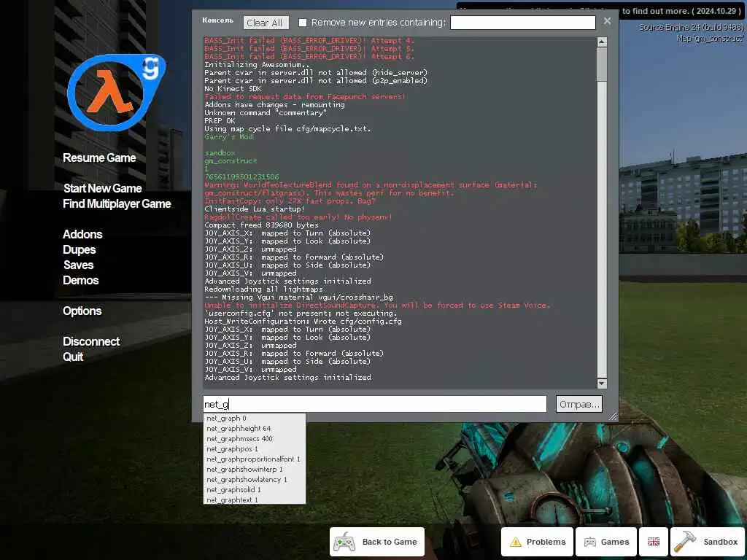The width and height of the screenshot is (747, 560).
Task: Select net_graphheight 64 suggestion
Action: 255,429
